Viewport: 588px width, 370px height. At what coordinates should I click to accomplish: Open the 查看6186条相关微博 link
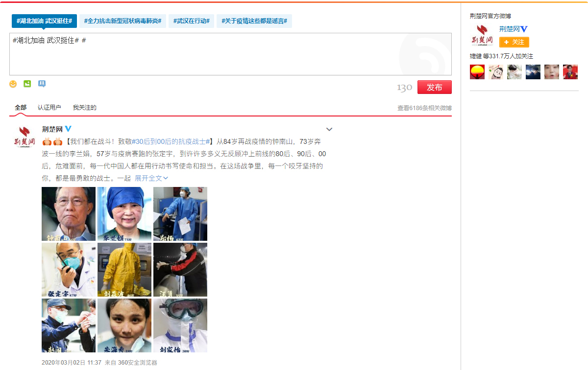(424, 108)
